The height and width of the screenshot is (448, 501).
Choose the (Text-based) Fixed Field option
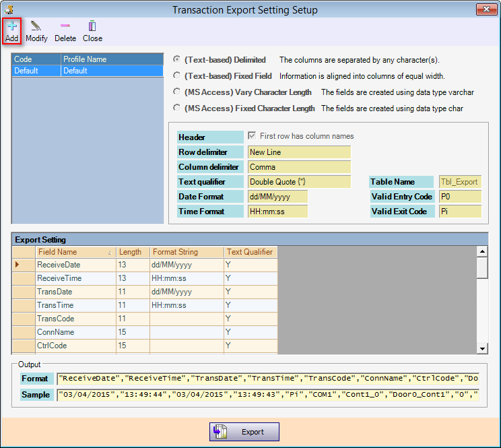coord(177,76)
